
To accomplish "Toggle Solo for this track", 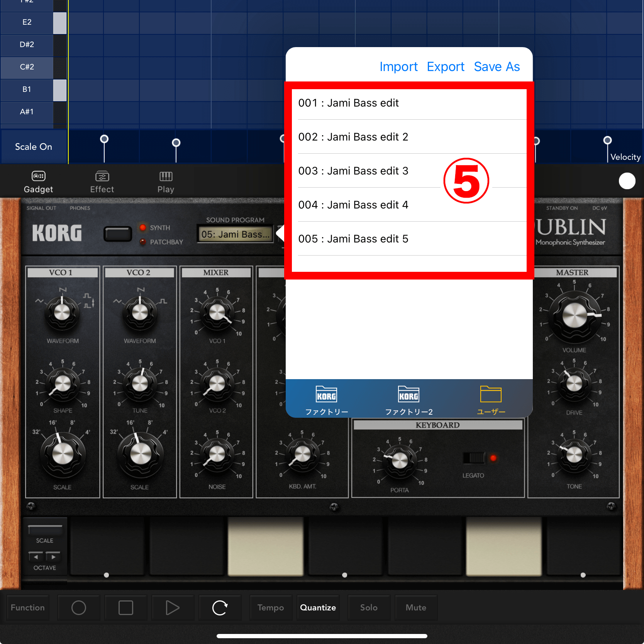I will click(x=369, y=608).
